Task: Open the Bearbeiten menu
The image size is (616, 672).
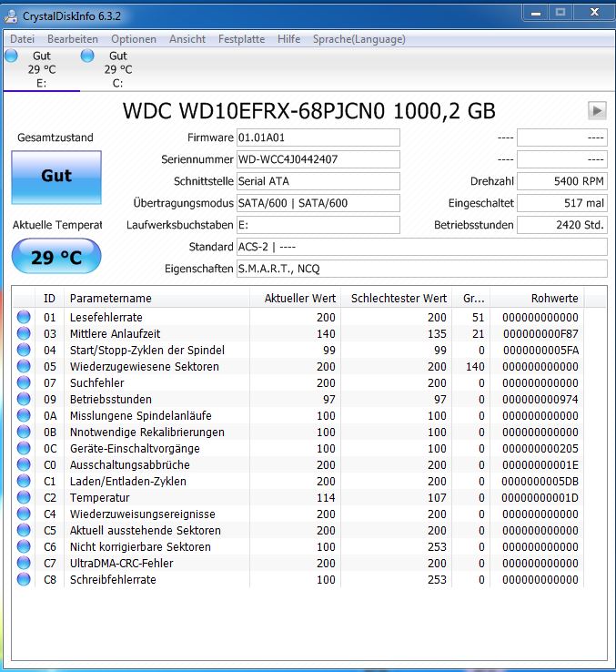Action: pyautogui.click(x=73, y=39)
